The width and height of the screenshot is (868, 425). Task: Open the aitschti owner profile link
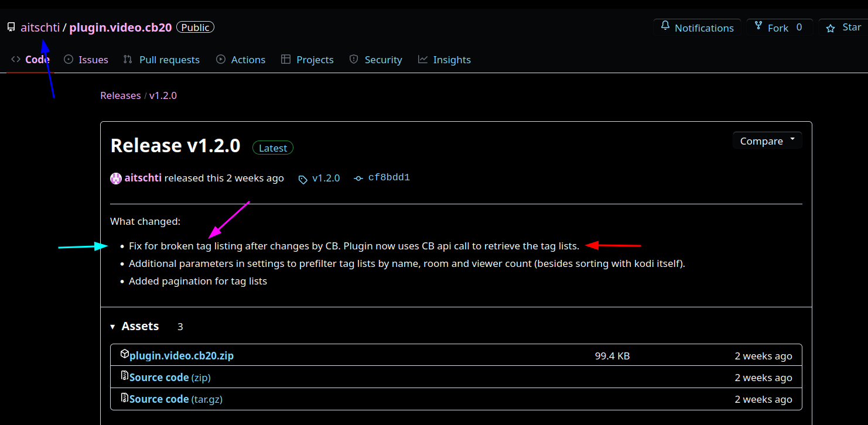40,28
